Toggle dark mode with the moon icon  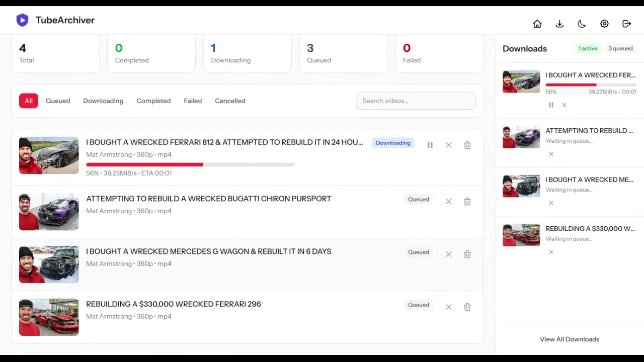(x=582, y=24)
